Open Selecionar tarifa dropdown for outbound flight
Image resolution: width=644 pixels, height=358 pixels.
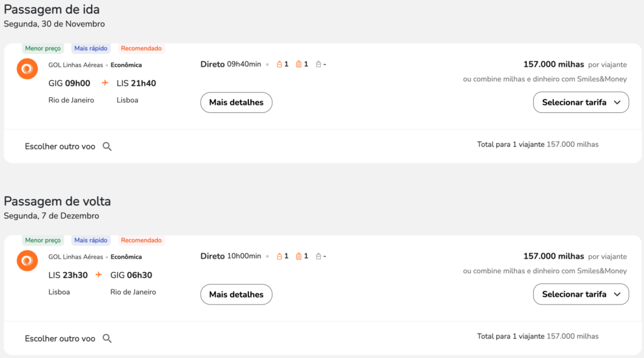tap(580, 102)
